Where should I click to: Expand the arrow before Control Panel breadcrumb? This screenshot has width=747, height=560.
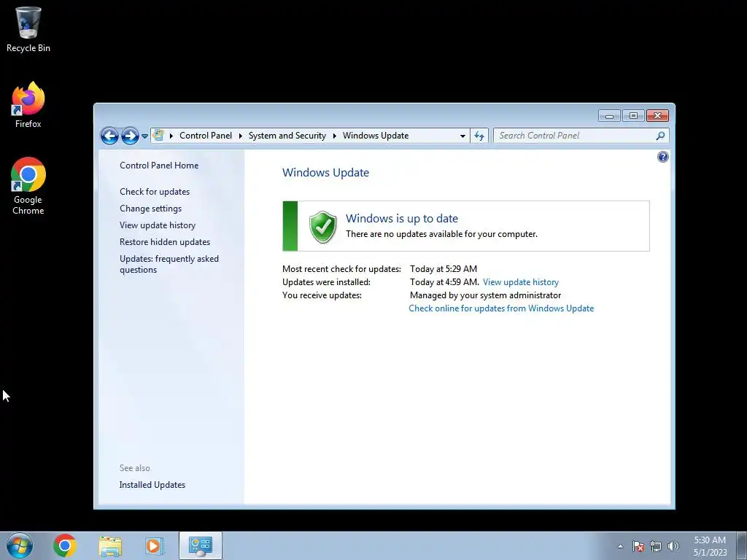(171, 136)
